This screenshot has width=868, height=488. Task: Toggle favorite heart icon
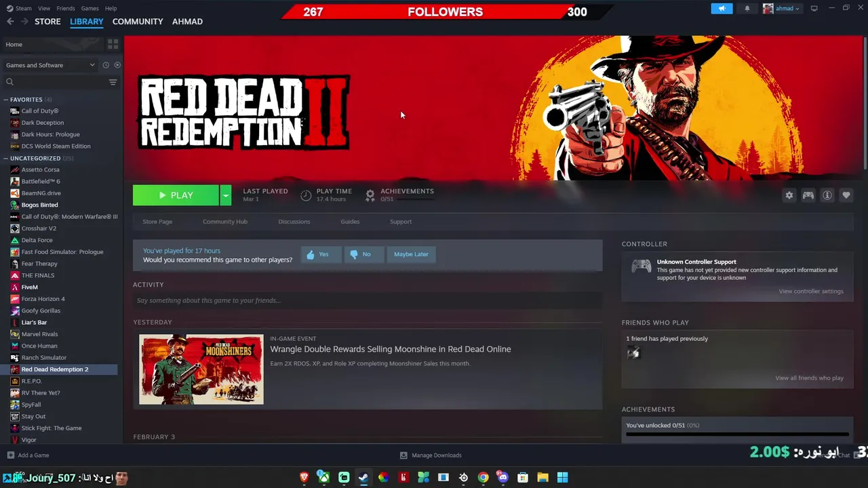[846, 195]
